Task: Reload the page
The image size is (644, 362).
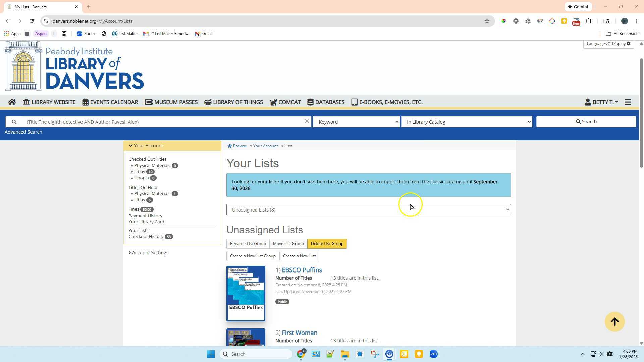Action: coord(32,21)
